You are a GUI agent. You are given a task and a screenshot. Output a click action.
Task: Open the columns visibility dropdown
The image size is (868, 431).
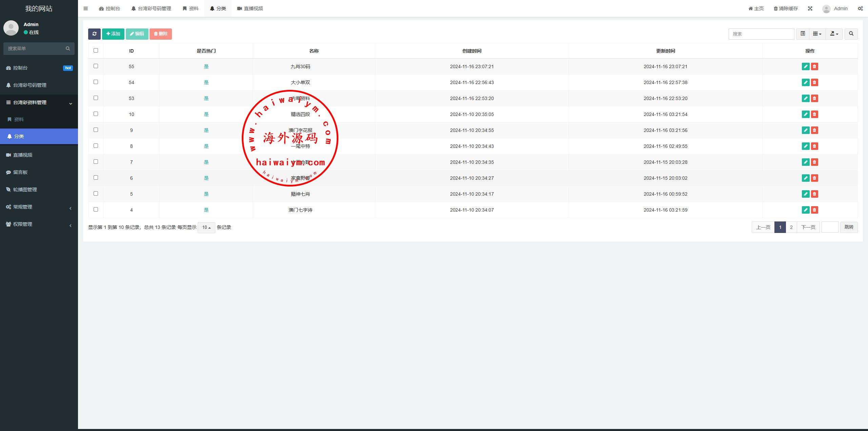click(817, 34)
